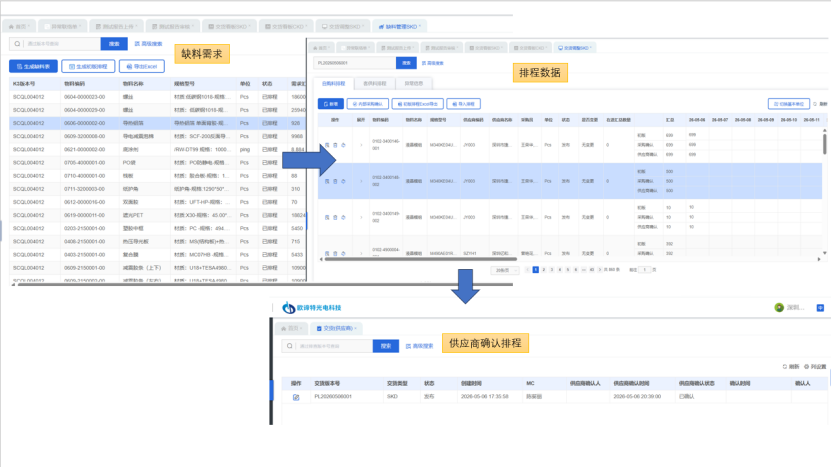Click horizontal scrollbar under schedule table
Screen dimensions: 831x468
420,259
